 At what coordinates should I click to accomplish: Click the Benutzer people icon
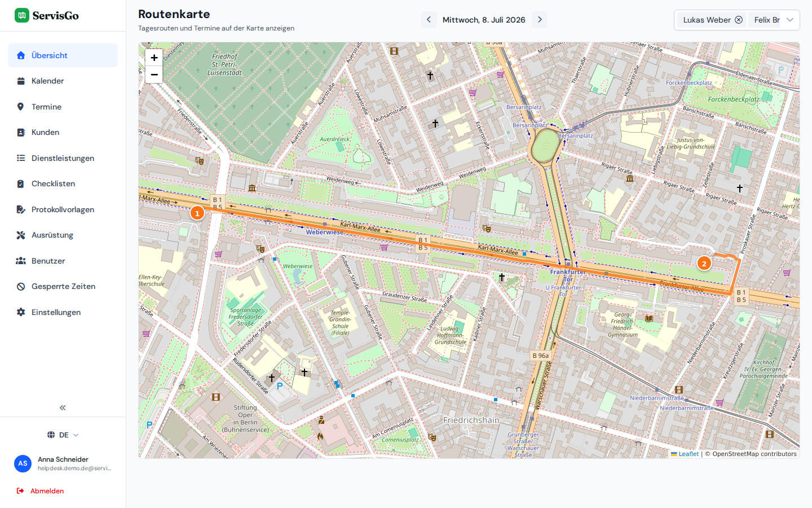(21, 261)
